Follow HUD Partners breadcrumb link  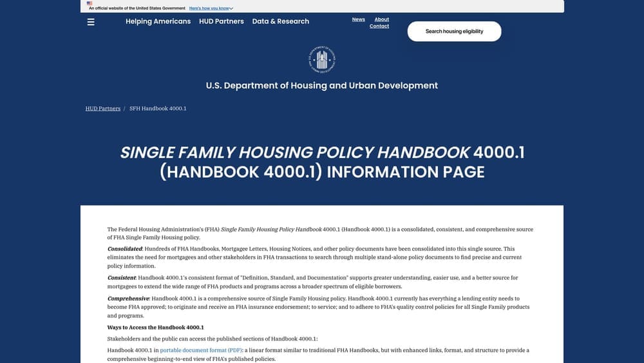pos(102,108)
